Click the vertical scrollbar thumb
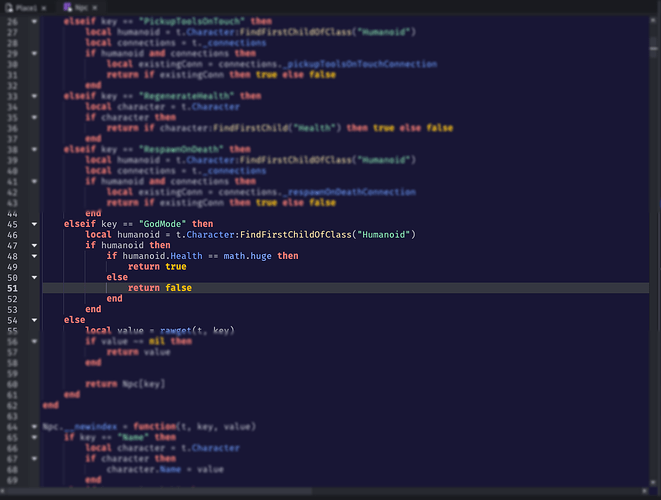Viewport: 661px width, 500px height. tap(654, 49)
